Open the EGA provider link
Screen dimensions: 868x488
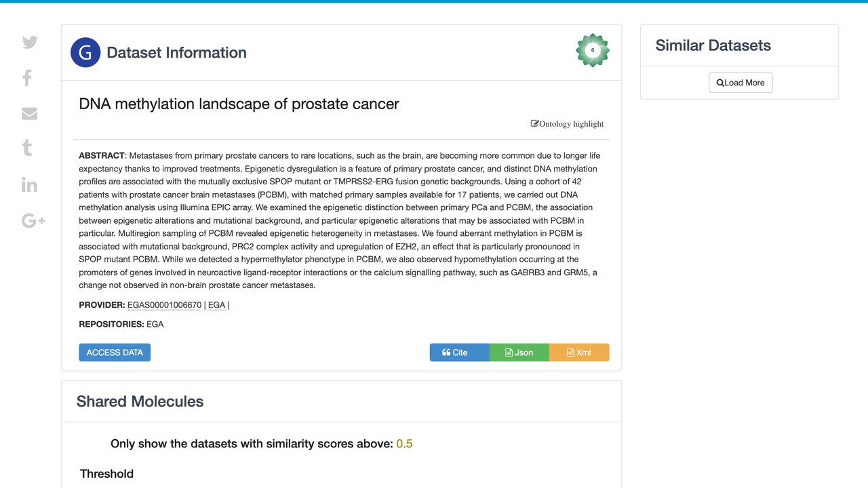pyautogui.click(x=217, y=305)
